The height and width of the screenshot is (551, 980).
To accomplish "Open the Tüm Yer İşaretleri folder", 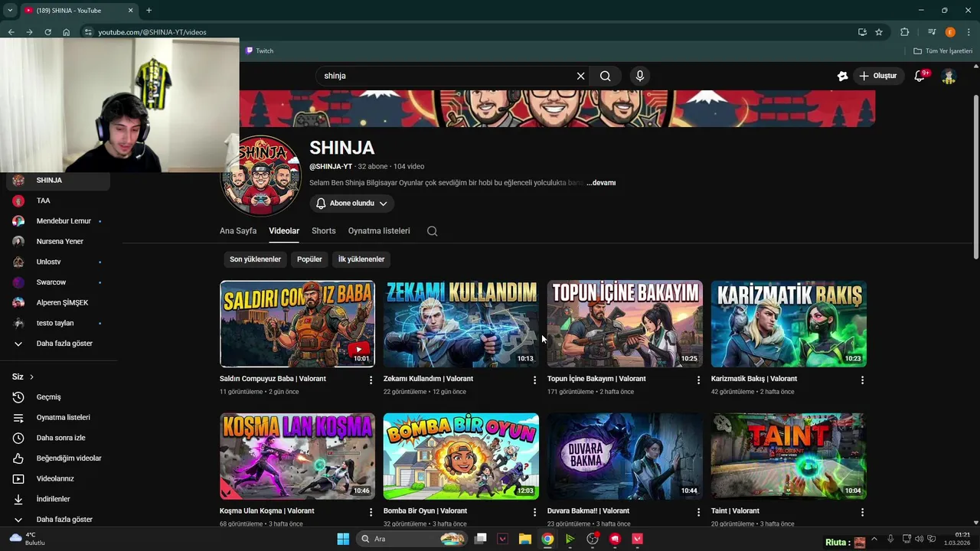I will [943, 51].
